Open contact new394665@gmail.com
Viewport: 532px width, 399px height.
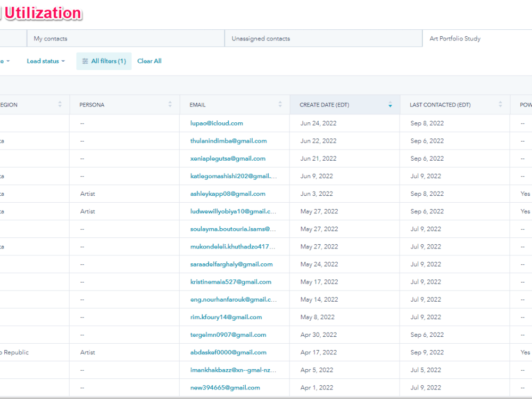pyautogui.click(x=225, y=388)
